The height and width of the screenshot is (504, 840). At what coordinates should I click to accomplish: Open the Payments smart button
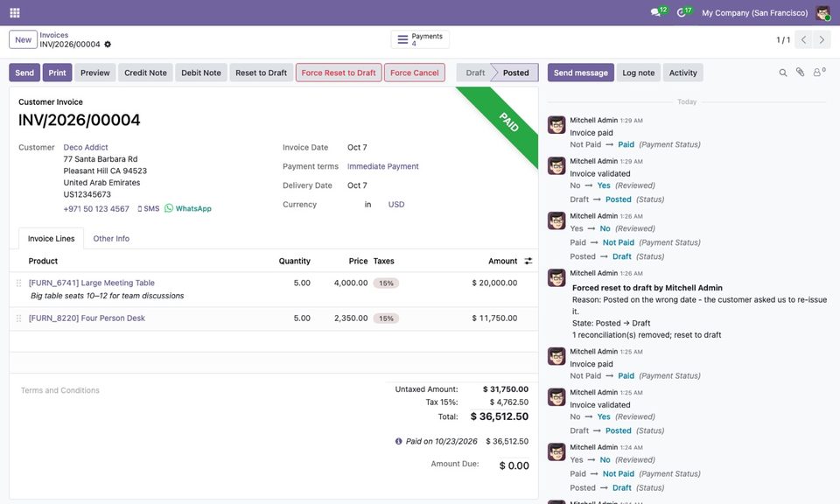click(x=420, y=39)
